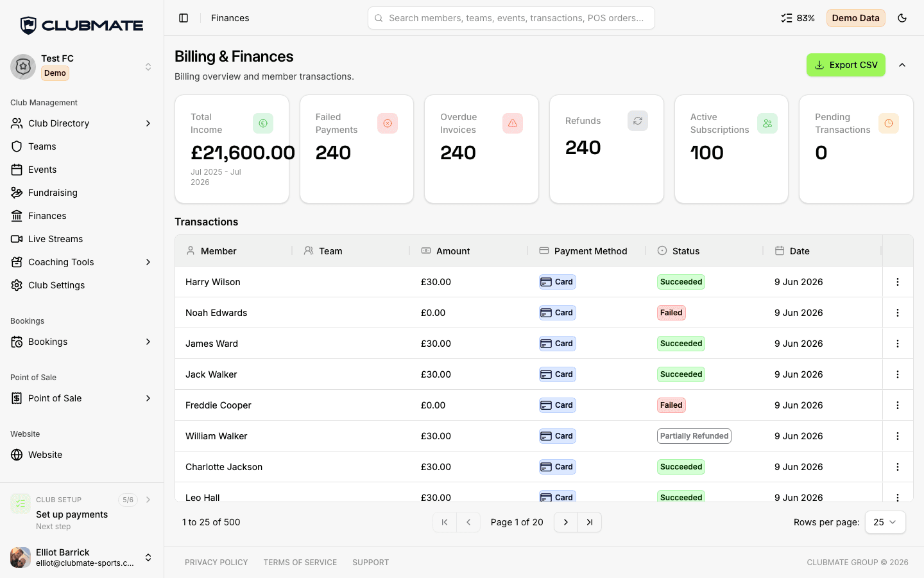Screen dimensions: 924x578
Task: Select the Charlotte Jackson member name
Action: pyautogui.click(x=224, y=467)
